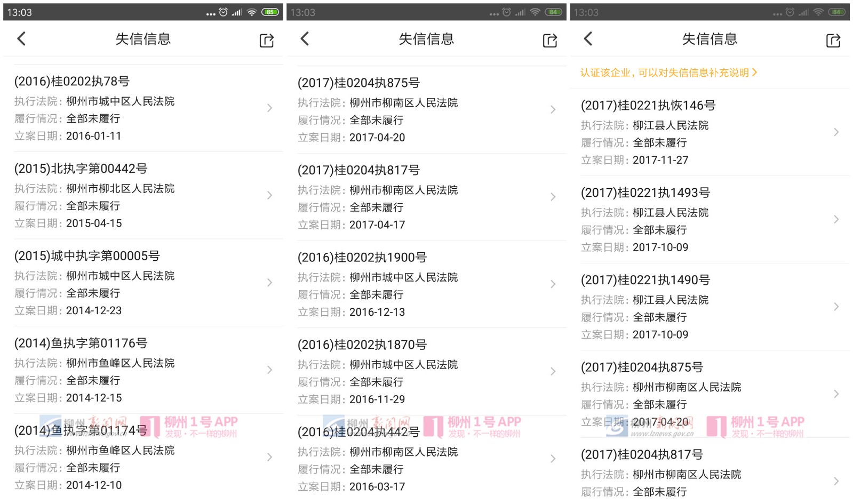Tap the Wi-Fi icon beside battery 85
This screenshot has width=853, height=504.
tap(252, 12)
